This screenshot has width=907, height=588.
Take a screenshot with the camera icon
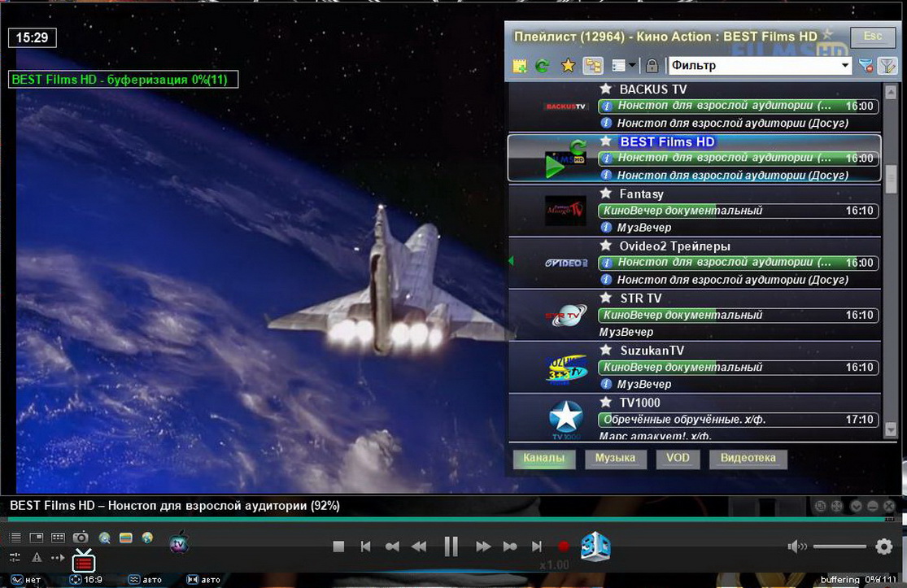[x=81, y=538]
